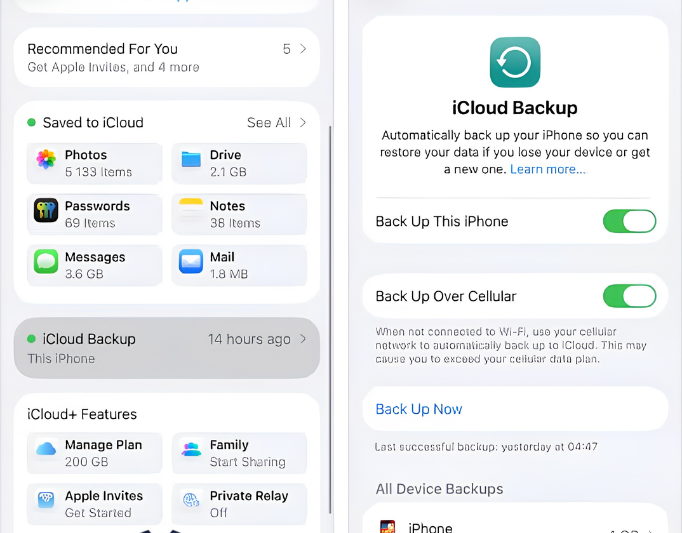
Task: Tap '1.8 MB' under Mail
Action: 229,274
